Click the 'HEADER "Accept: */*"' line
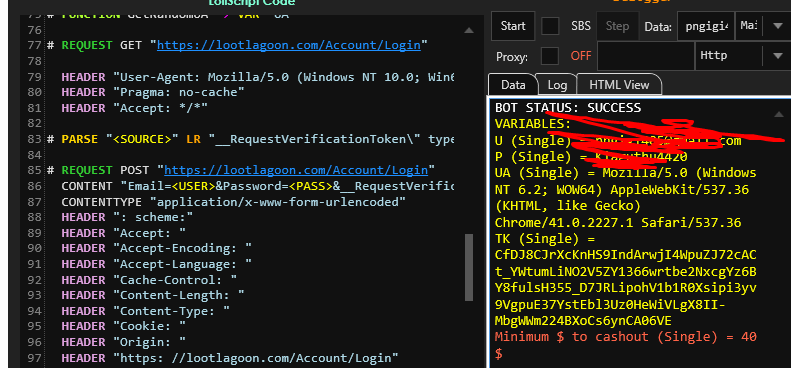 (134, 108)
